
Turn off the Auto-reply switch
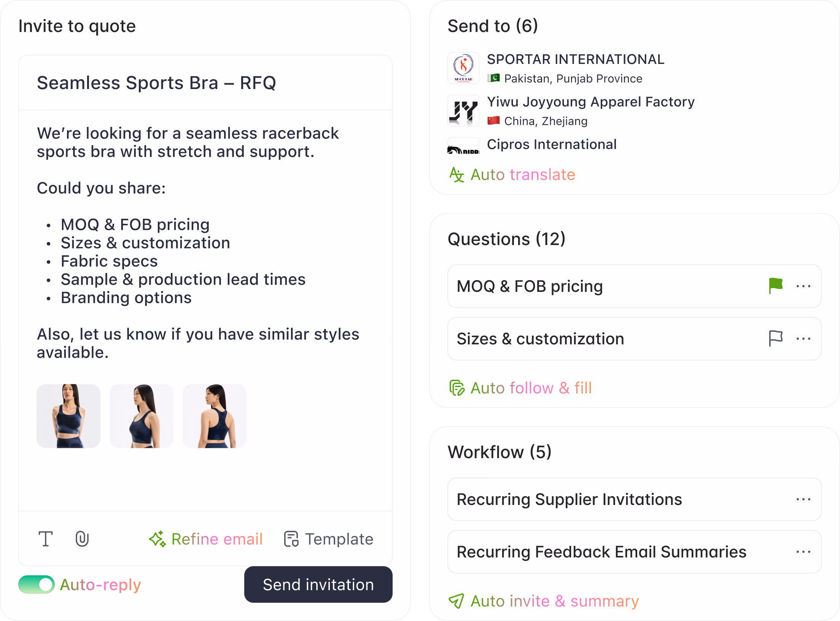37,584
